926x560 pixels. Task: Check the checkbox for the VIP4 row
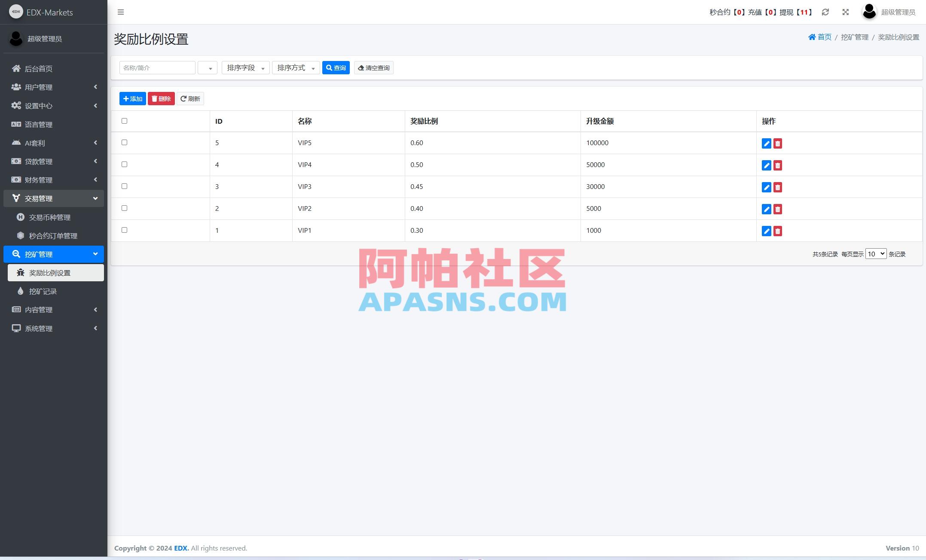(x=125, y=164)
